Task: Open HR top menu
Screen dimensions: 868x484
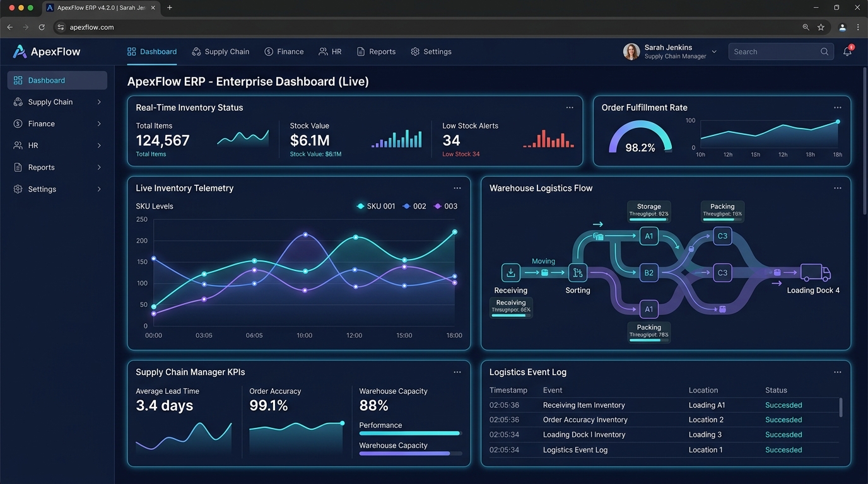Action: [x=330, y=52]
